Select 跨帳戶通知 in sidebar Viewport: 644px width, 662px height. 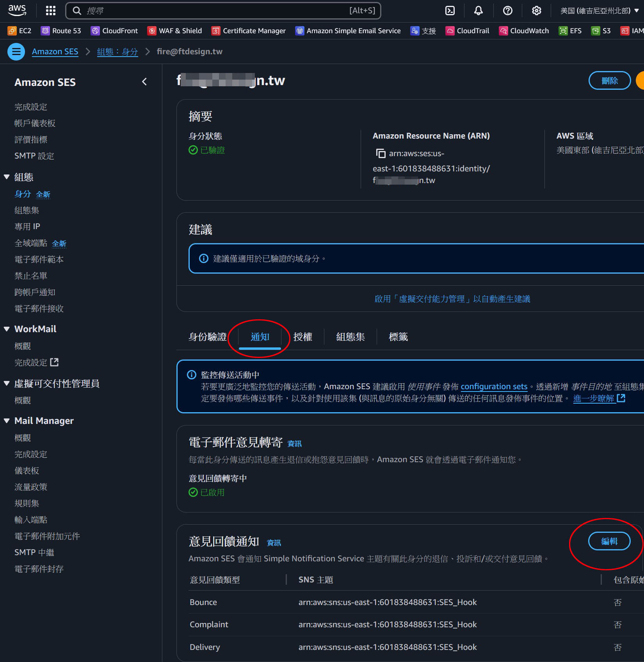point(35,292)
